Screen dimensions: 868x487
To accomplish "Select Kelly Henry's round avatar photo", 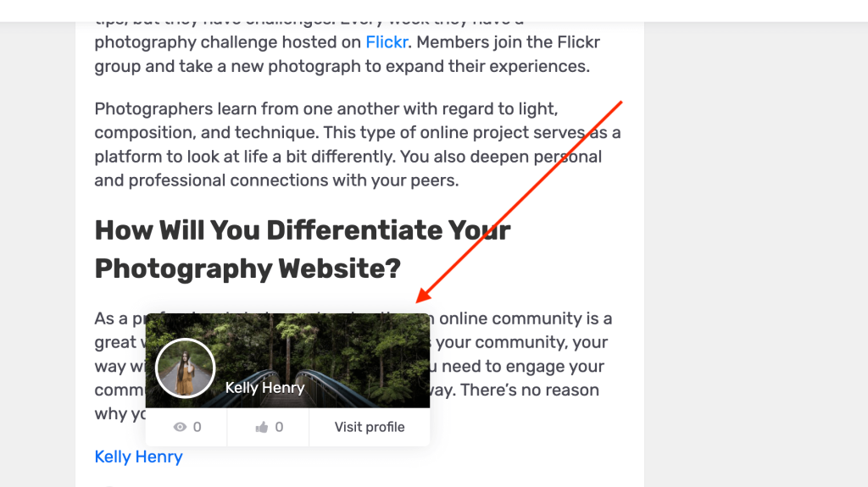I will (x=186, y=368).
